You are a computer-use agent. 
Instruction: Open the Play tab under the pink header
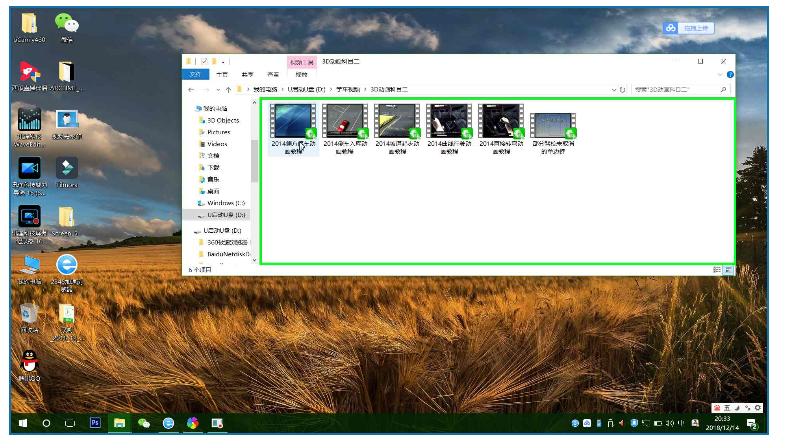[301, 74]
